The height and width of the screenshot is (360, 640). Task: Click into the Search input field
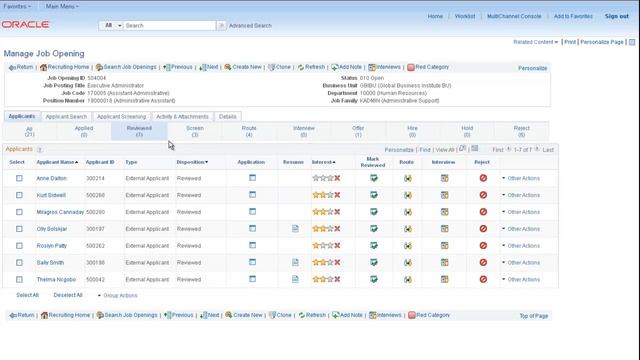pos(169,25)
